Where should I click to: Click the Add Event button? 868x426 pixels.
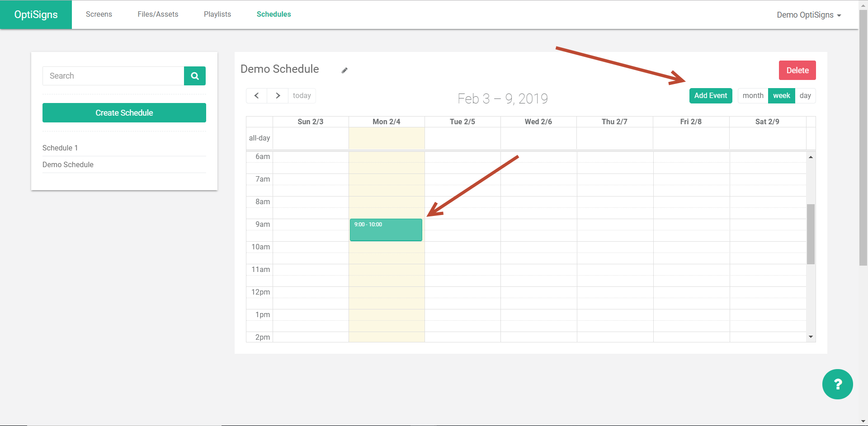tap(711, 95)
